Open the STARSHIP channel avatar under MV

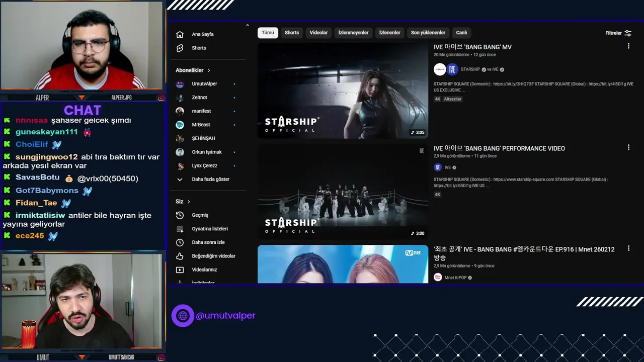[x=440, y=69]
